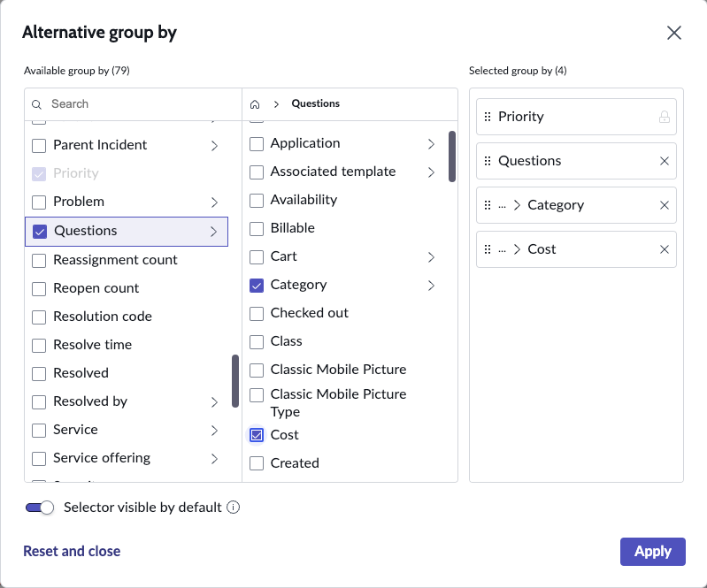Check the Parent Incident checkbox
The width and height of the screenshot is (707, 588).
click(39, 146)
